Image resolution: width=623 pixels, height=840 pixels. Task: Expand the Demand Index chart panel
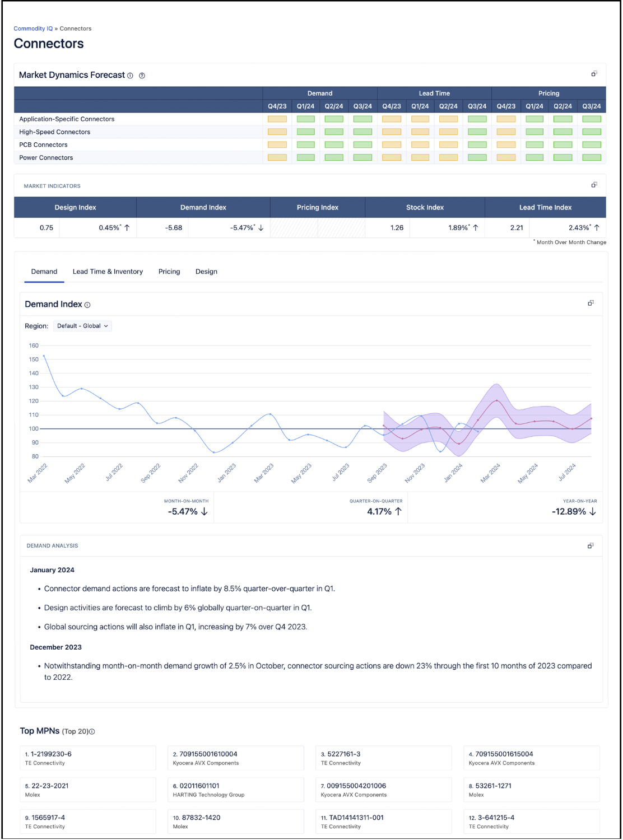point(591,303)
